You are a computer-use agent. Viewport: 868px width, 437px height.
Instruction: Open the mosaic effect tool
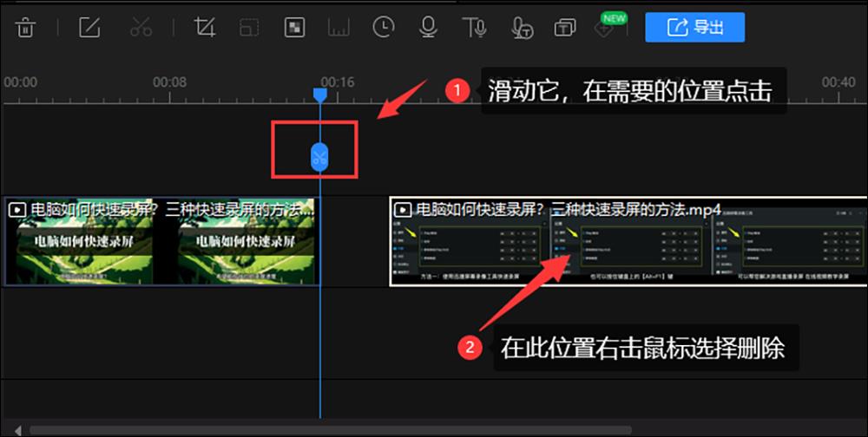tap(294, 28)
